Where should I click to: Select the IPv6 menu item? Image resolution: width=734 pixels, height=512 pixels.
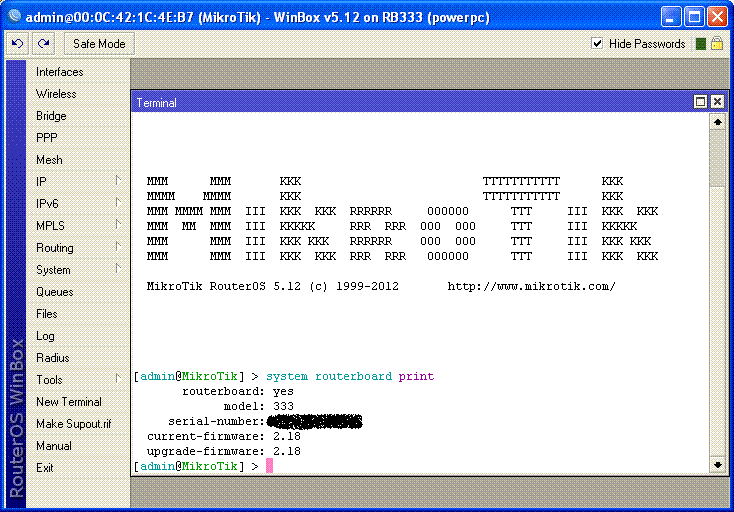tap(47, 204)
